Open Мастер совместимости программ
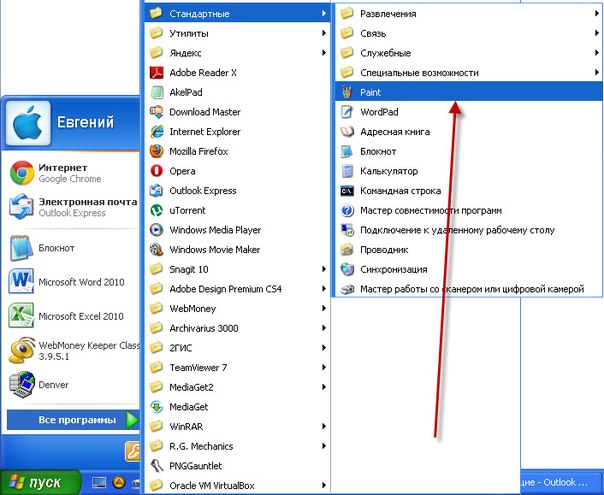 tap(468, 210)
